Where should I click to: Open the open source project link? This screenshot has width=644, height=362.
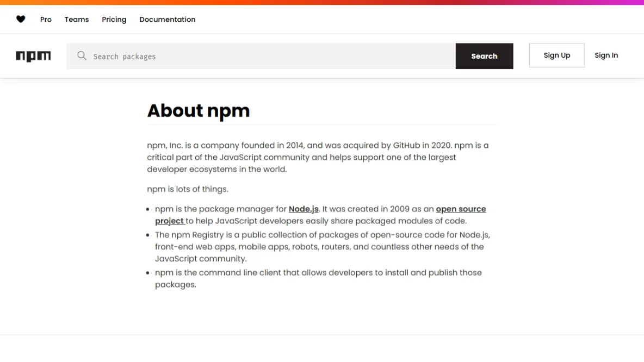(x=461, y=209)
